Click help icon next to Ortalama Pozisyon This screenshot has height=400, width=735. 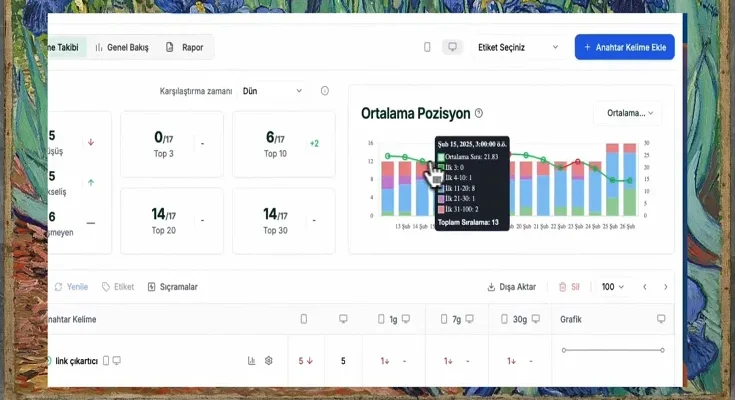point(479,114)
